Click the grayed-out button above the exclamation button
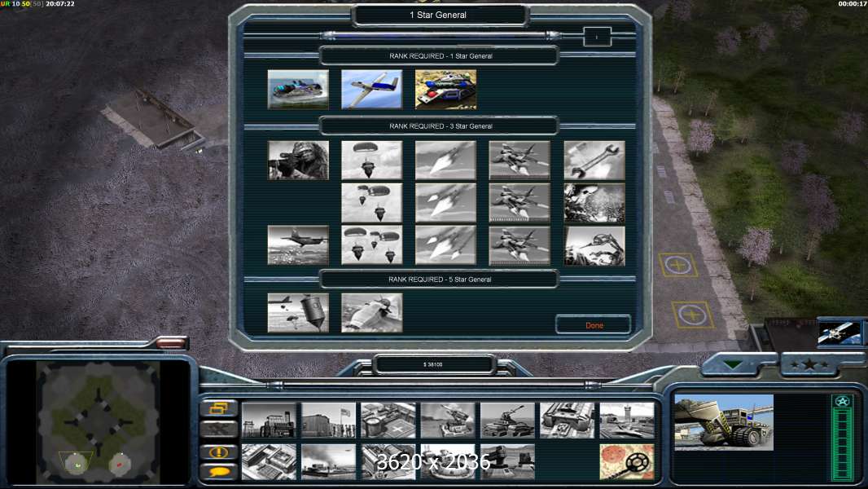Viewport: 868px width, 489px height. (219, 429)
